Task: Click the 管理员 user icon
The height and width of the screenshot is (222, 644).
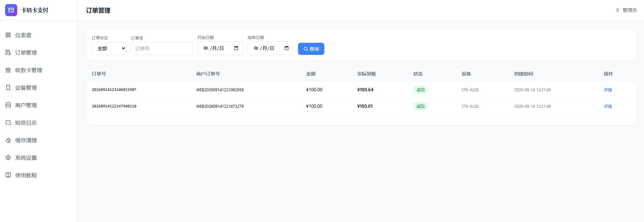Action: click(618, 10)
